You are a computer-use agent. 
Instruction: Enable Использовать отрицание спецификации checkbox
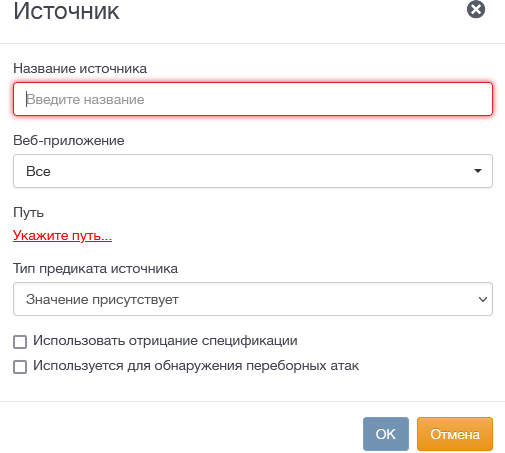click(x=20, y=342)
